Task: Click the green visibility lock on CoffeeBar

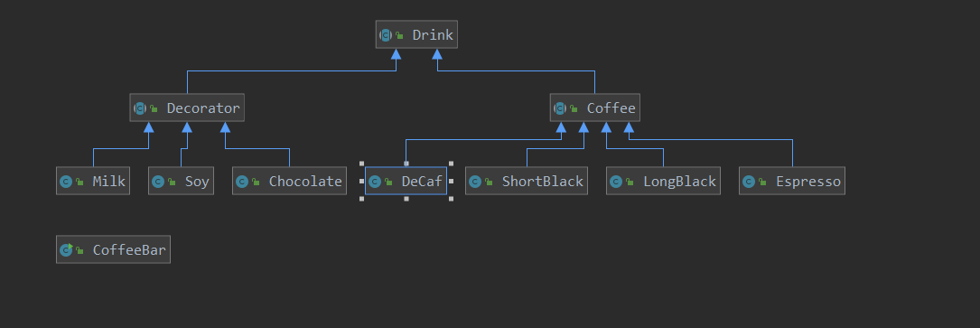Action: [x=79, y=251]
